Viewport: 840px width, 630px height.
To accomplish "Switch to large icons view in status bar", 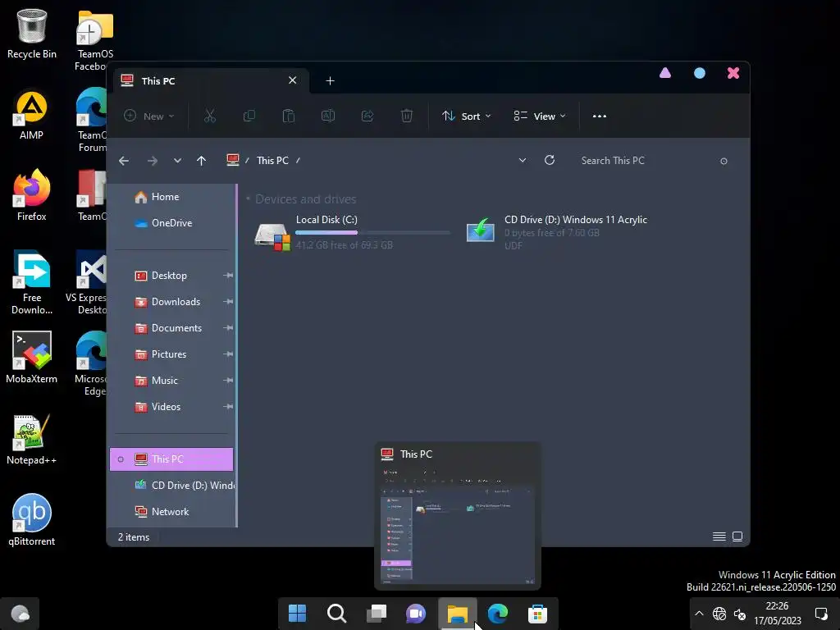I will [x=737, y=536].
